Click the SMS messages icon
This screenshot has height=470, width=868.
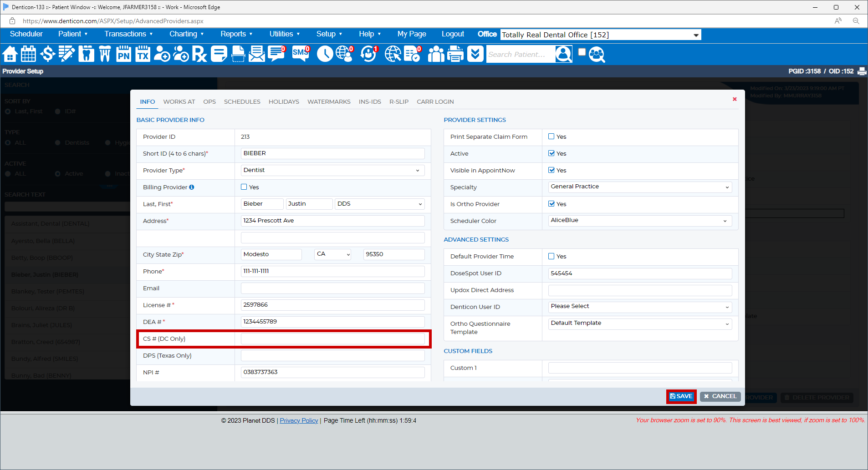tap(301, 54)
